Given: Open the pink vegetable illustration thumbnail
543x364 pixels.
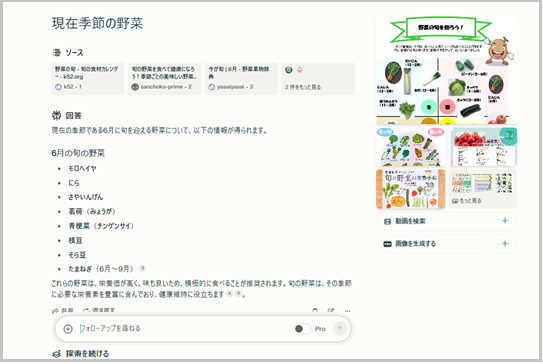Looking at the screenshot, I should point(410,147).
